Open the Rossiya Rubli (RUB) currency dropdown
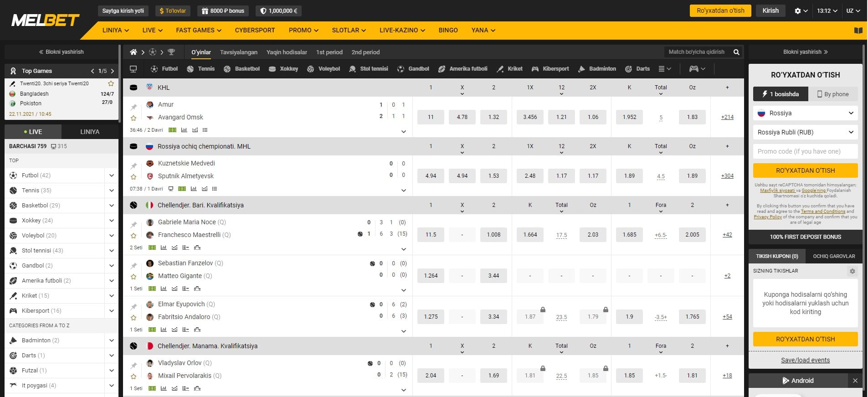The height and width of the screenshot is (397, 868). pyautogui.click(x=805, y=132)
